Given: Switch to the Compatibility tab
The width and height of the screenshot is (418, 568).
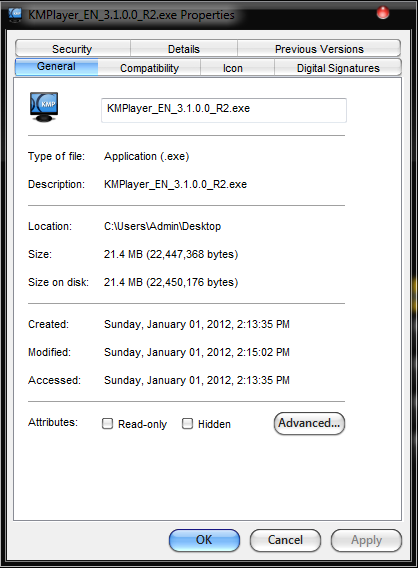Looking at the screenshot, I should [149, 68].
